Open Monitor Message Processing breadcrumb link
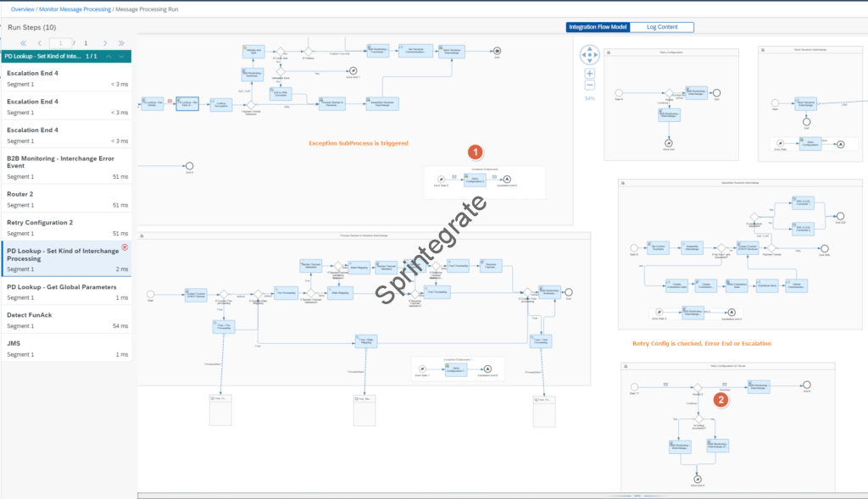This screenshot has height=499, width=868. 75,8
